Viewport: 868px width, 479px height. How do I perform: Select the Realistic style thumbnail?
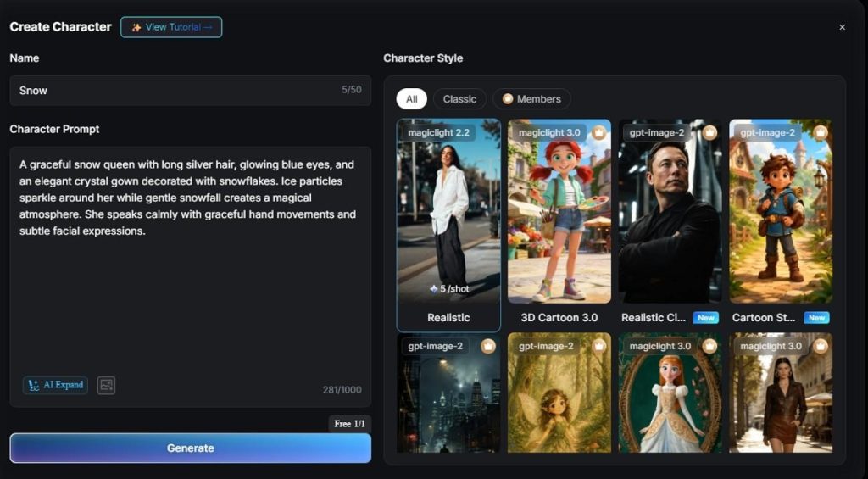click(448, 212)
